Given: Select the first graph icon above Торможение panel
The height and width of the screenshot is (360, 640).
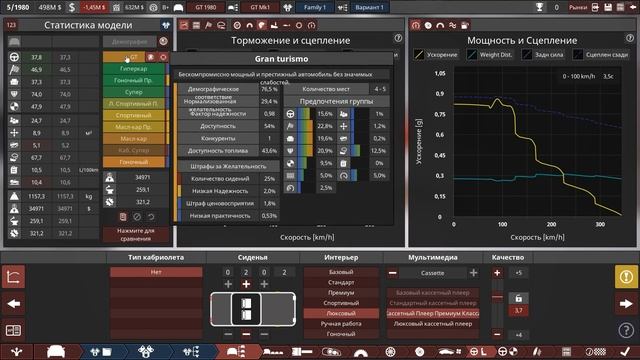Looking at the screenshot, I should [x=184, y=25].
